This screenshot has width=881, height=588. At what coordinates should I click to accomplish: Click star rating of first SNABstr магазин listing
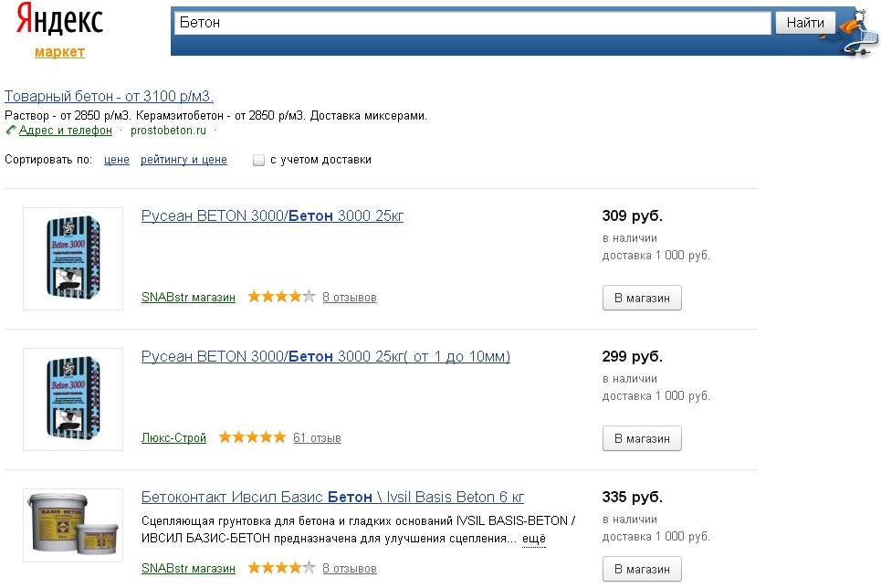[281, 297]
